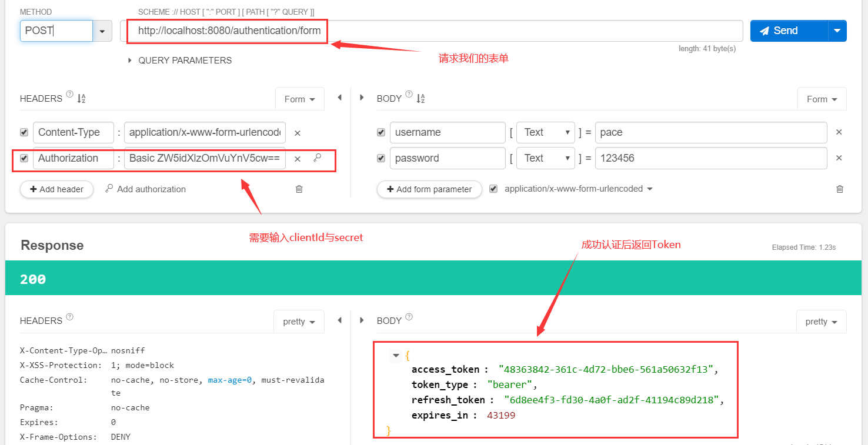The width and height of the screenshot is (868, 445).
Task: Click the username parameter name field
Action: point(448,132)
